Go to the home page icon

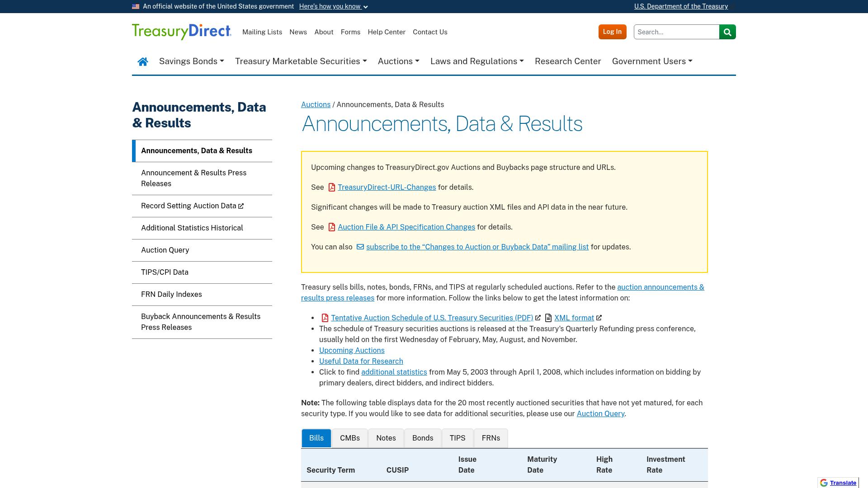point(143,61)
